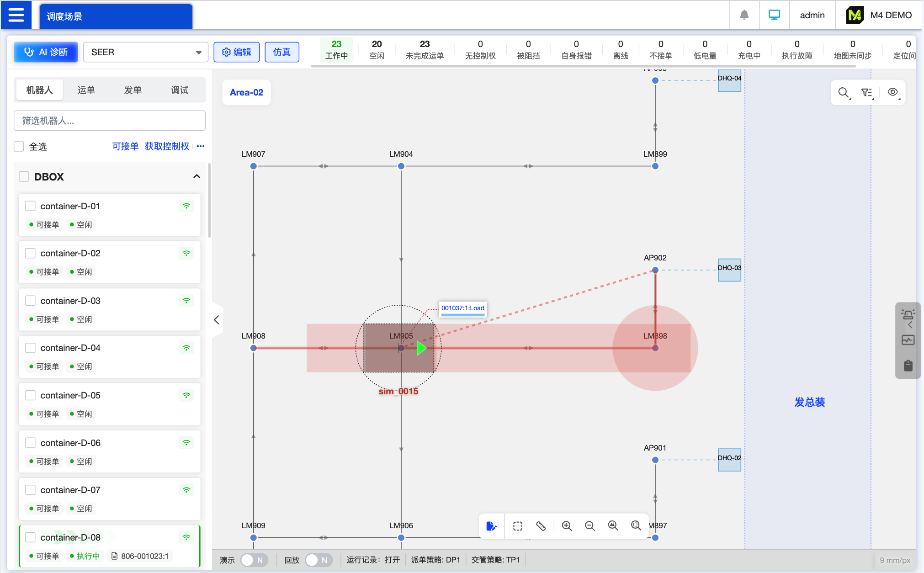Collapse the DBOX robot group
The width and height of the screenshot is (924, 573).
pyautogui.click(x=196, y=176)
